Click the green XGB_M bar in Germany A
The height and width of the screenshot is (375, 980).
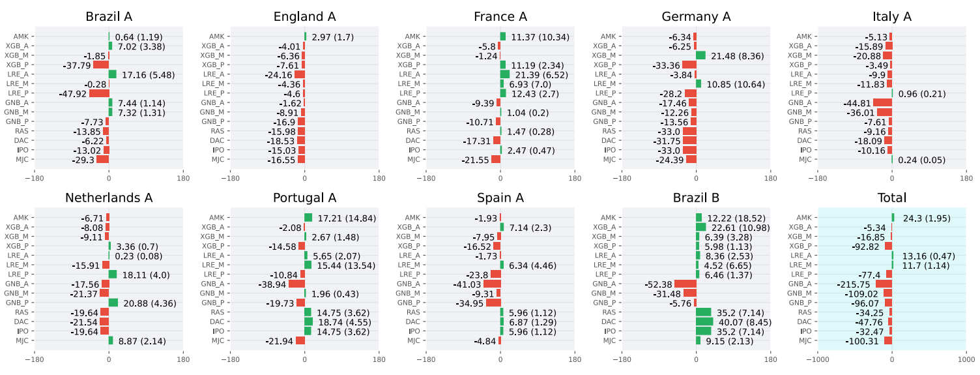pos(700,55)
